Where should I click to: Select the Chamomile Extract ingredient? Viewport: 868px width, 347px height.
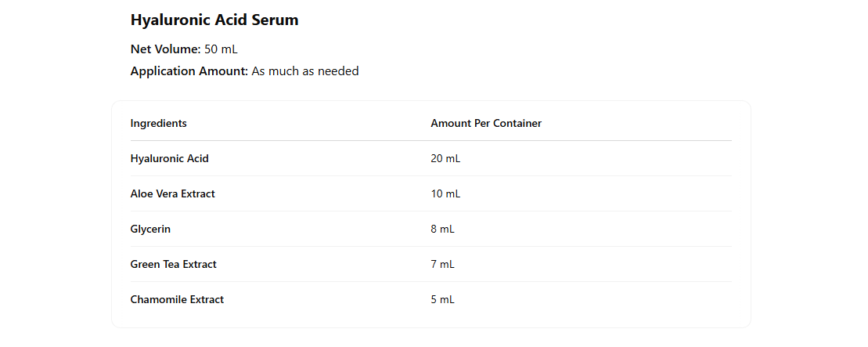pos(177,299)
